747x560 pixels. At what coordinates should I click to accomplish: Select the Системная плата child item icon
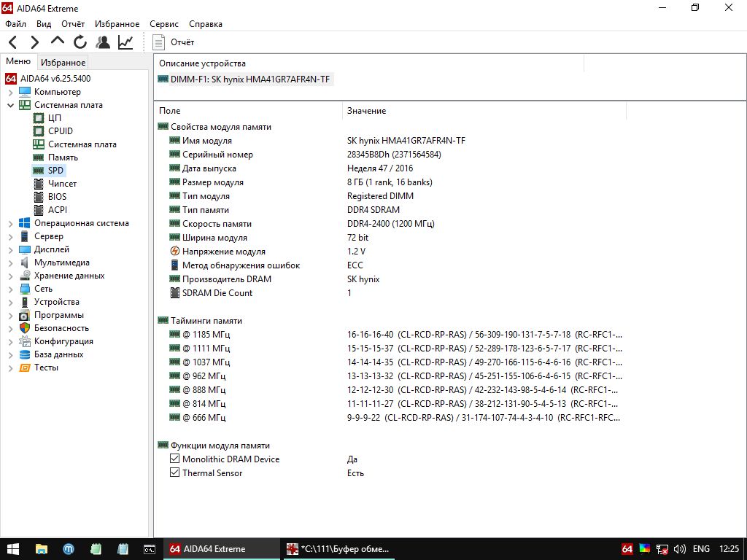[x=39, y=144]
